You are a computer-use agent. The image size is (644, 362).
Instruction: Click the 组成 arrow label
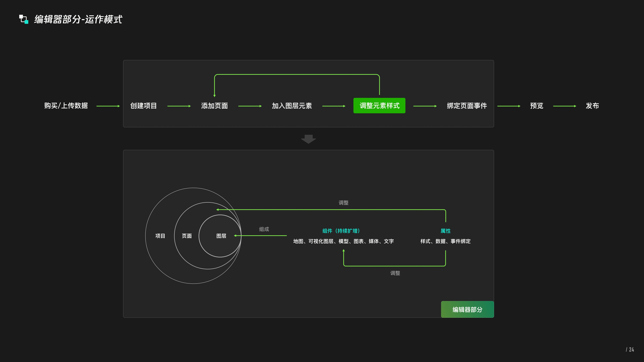(x=264, y=229)
